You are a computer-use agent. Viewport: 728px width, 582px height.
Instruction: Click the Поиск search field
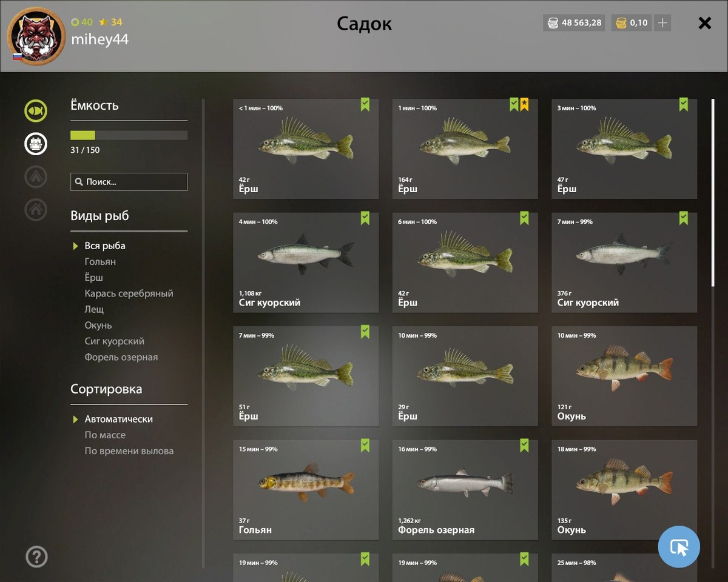[129, 182]
